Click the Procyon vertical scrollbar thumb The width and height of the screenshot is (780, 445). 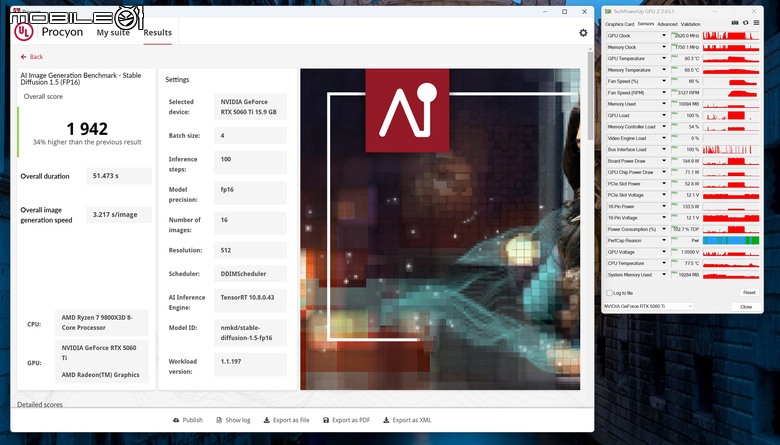590,95
